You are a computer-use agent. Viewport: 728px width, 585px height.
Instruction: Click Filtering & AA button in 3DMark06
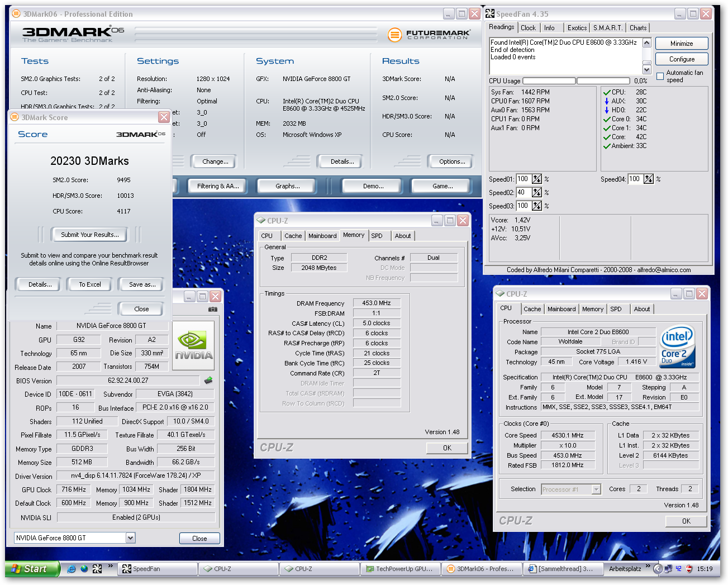pyautogui.click(x=217, y=186)
